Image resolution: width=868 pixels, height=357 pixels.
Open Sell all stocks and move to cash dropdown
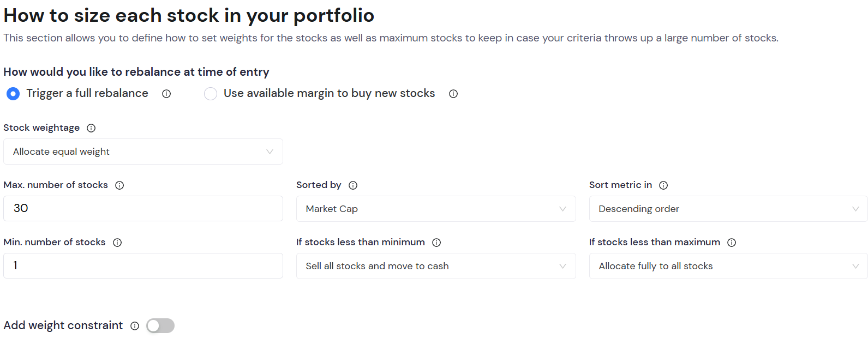tap(435, 266)
